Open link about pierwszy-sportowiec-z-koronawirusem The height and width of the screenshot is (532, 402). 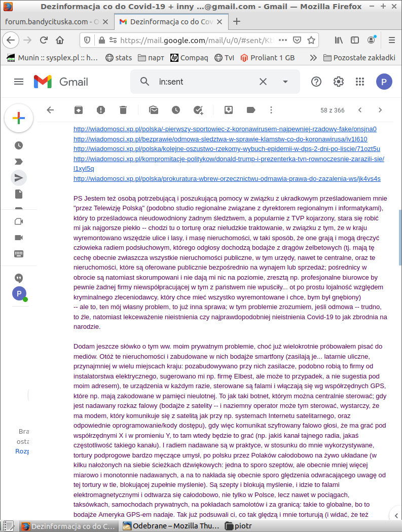tap(225, 129)
